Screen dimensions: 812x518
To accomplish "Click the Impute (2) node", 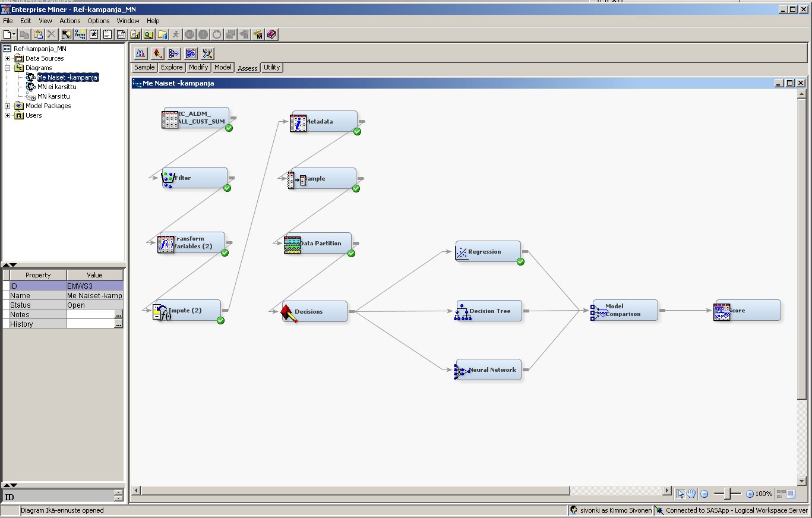I will point(187,310).
